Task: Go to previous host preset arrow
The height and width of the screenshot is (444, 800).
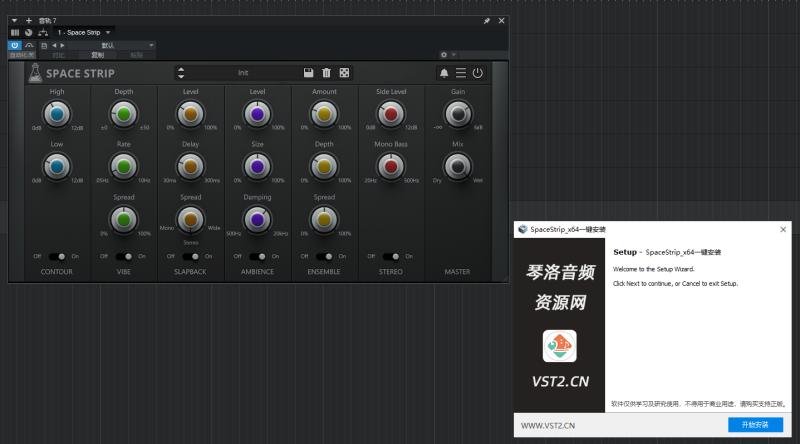Action: click(54, 45)
